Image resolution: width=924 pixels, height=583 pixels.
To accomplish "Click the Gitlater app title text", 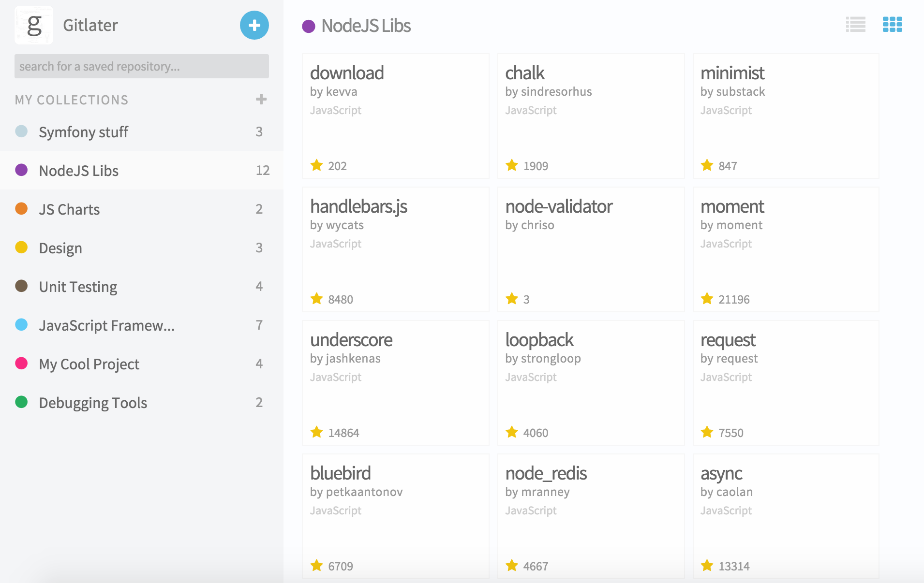I will (x=90, y=25).
